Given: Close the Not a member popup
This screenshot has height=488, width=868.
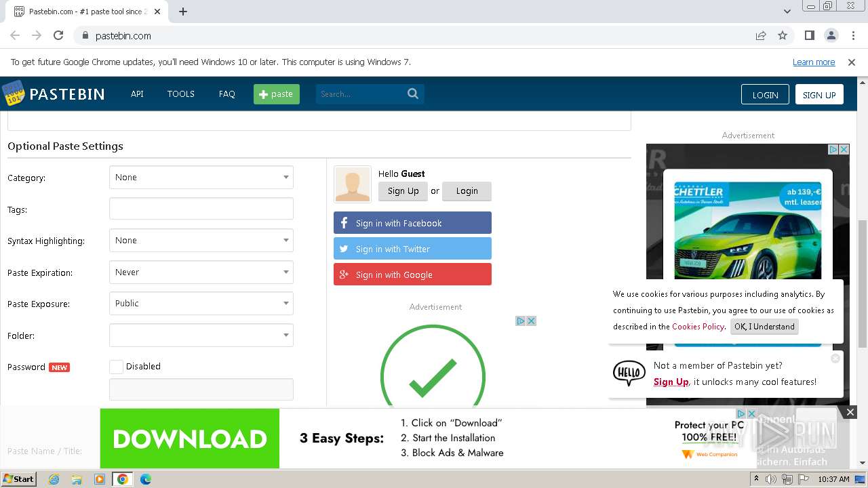Looking at the screenshot, I should click(835, 358).
